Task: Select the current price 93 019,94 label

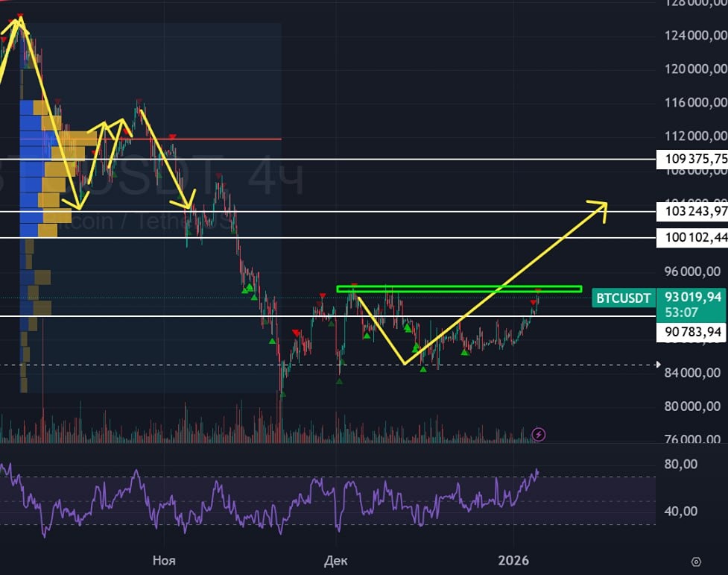Action: [693, 297]
